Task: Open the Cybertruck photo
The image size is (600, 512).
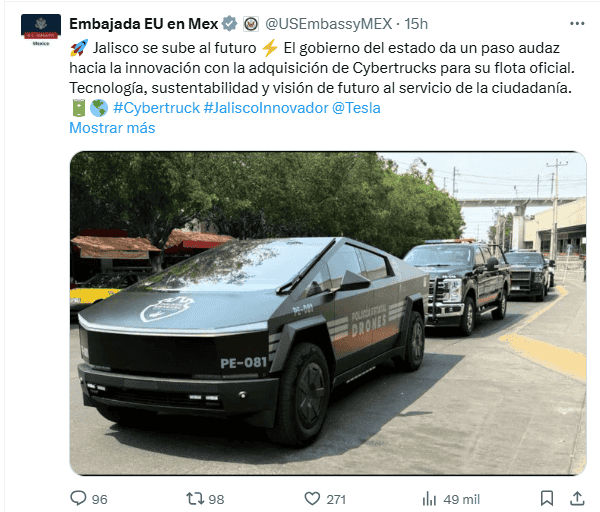Action: point(328,313)
